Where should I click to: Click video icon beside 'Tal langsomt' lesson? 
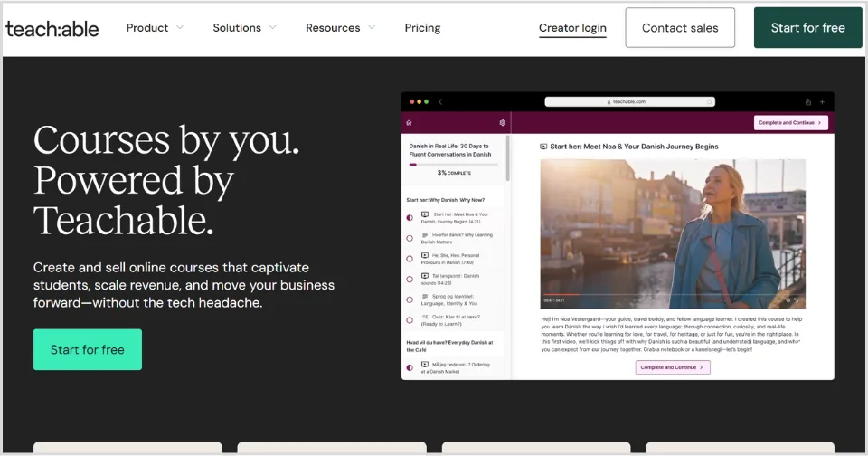[x=425, y=276]
